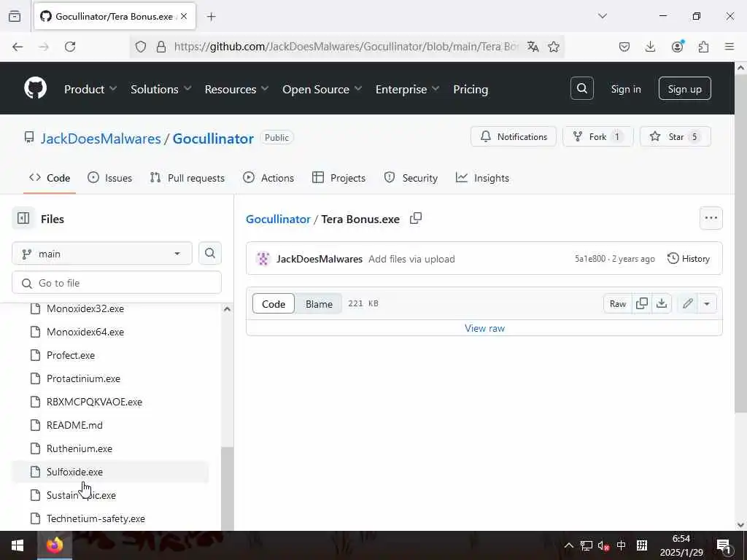The height and width of the screenshot is (560, 747).
Task: Show hidden system tray icons chevron
Action: click(568, 545)
